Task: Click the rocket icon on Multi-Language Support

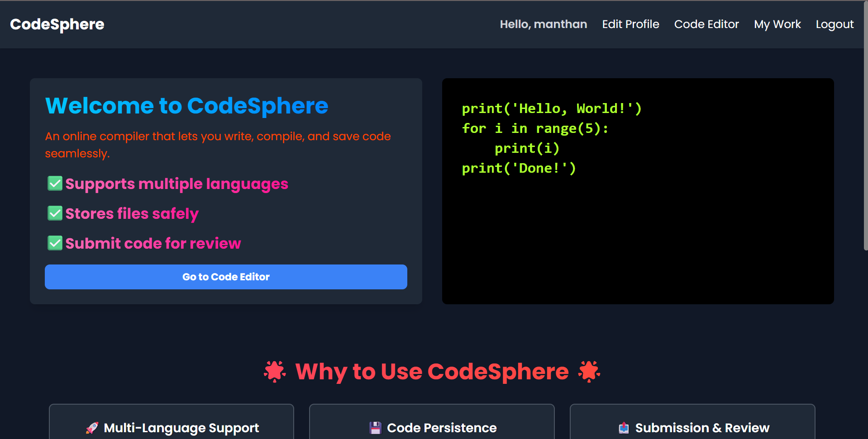Action: (x=92, y=428)
